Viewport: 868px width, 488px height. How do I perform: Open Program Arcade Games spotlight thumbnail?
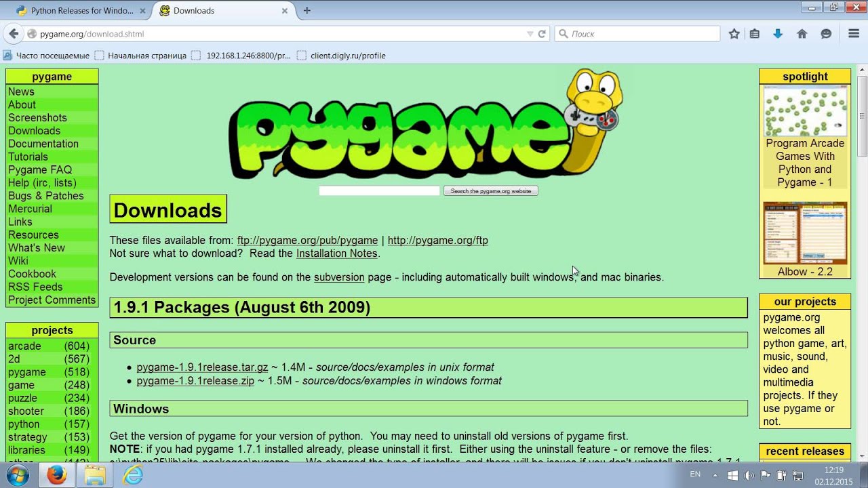pos(805,111)
